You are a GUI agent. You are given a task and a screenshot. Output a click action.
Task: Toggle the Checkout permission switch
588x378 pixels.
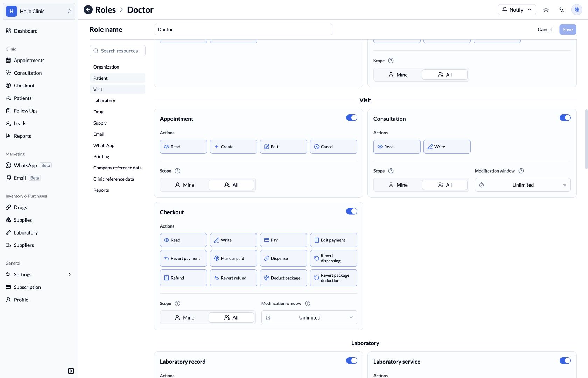[x=352, y=211]
